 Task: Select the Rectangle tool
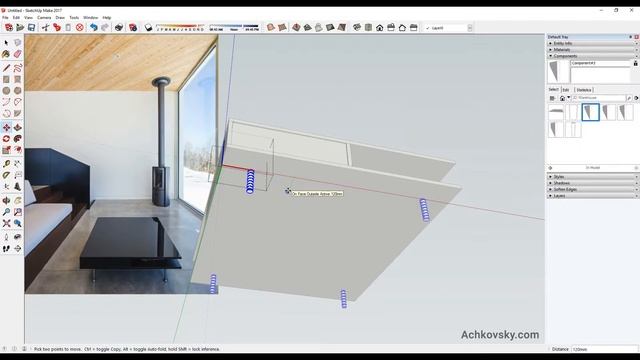[x=6, y=79]
